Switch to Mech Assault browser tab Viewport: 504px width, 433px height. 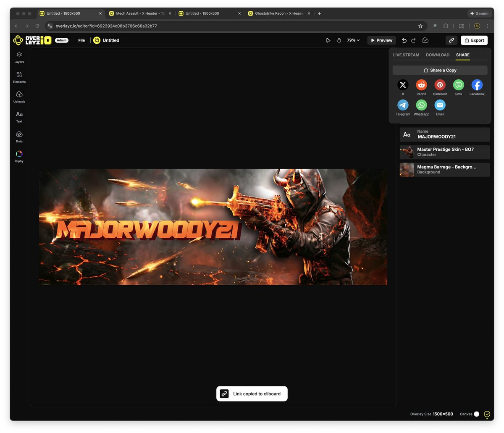pos(140,13)
